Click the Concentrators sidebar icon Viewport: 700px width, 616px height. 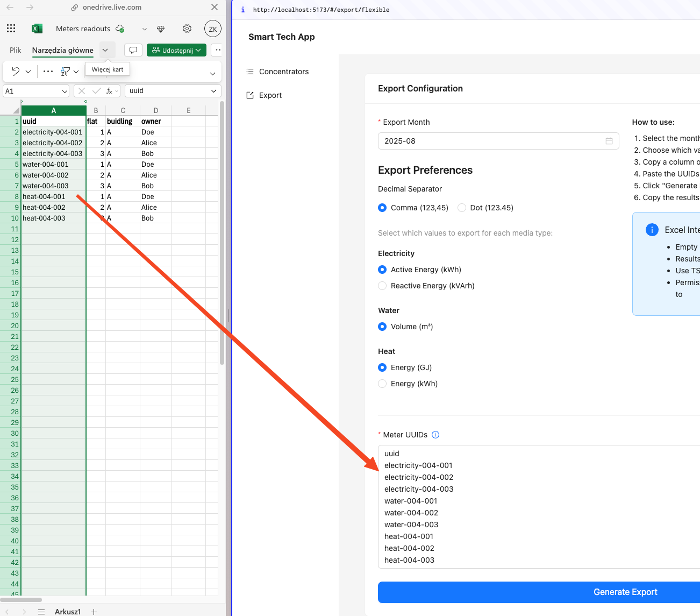click(x=249, y=71)
